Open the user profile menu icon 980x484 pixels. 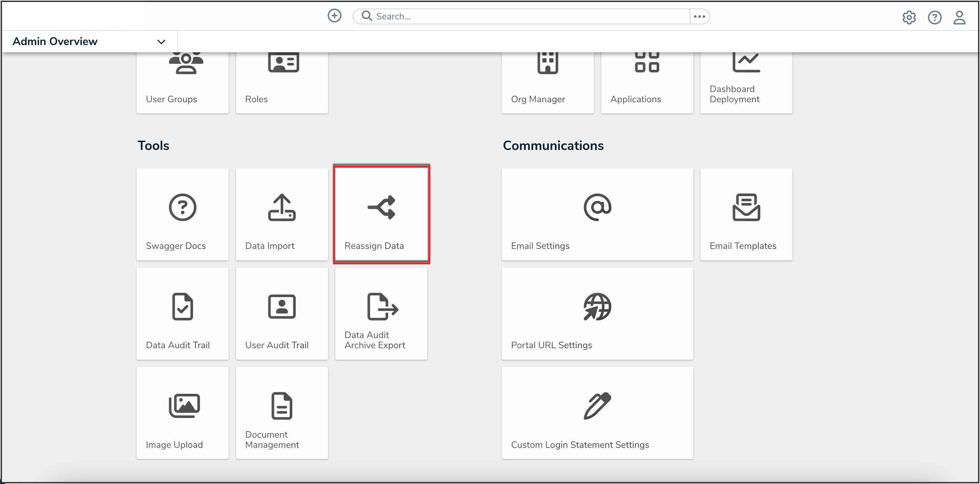959,17
